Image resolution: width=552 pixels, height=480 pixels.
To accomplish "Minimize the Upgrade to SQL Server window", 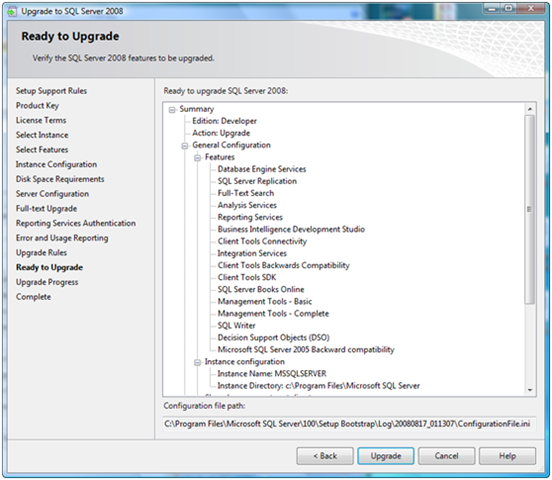I will pyautogui.click(x=492, y=8).
